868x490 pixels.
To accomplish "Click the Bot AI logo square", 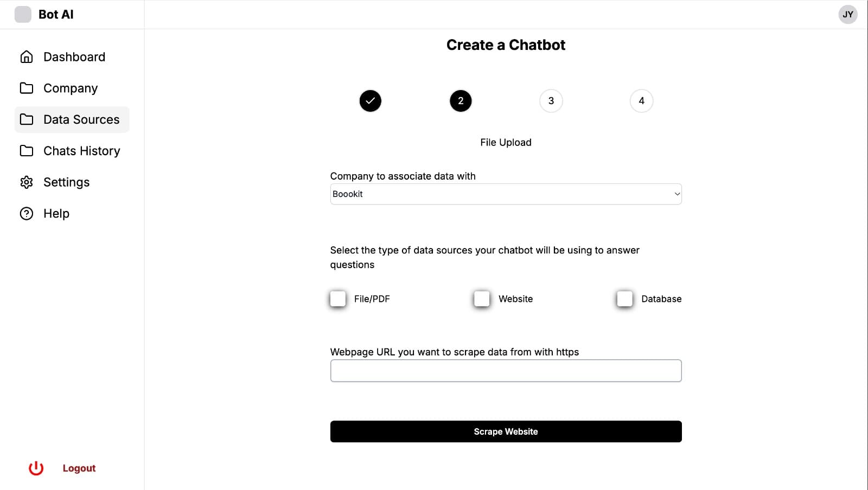I will [23, 15].
